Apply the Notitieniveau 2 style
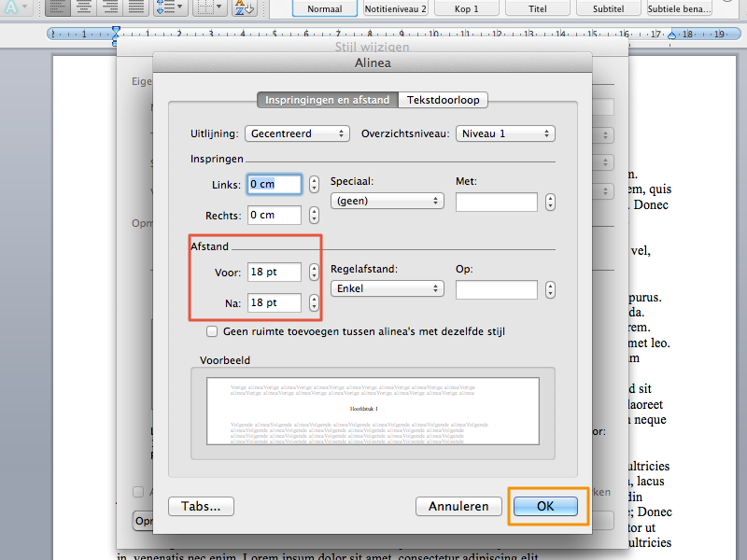The height and width of the screenshot is (560, 747). tap(395, 8)
